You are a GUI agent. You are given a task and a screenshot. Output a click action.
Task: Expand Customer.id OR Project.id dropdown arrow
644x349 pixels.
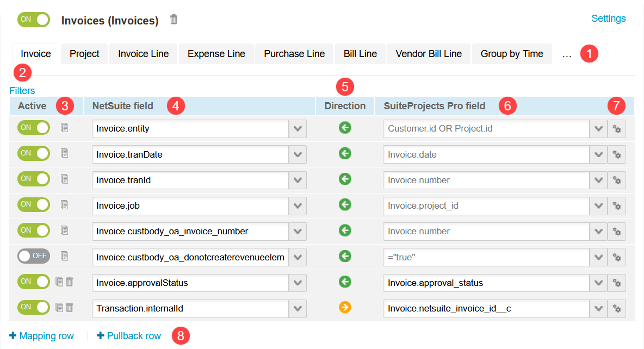click(x=599, y=129)
